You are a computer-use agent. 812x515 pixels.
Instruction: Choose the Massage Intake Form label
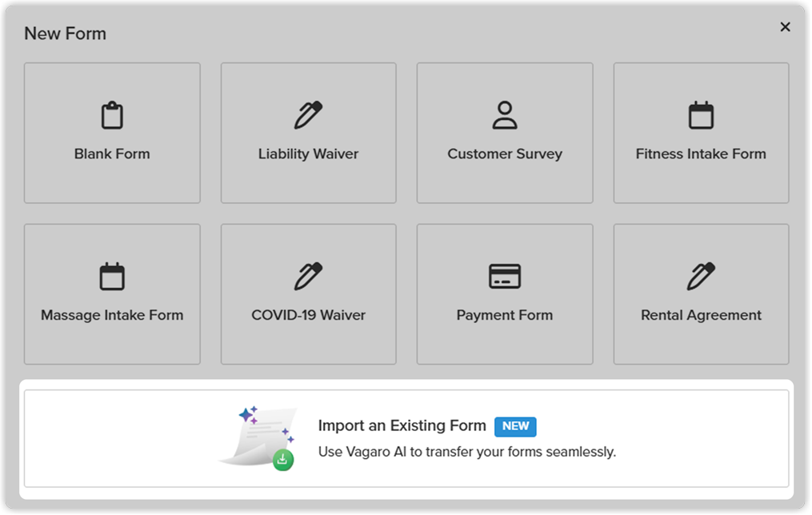112,315
